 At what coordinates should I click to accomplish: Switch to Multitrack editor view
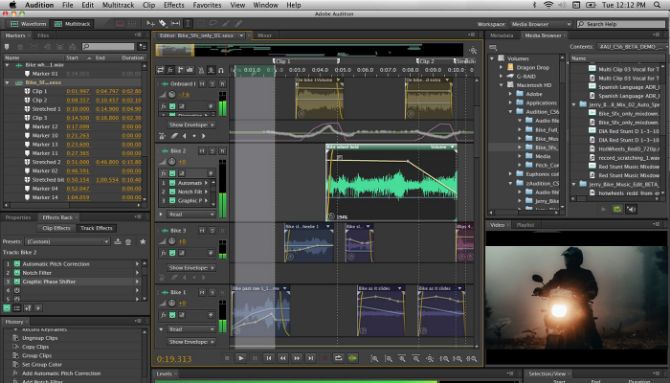[x=72, y=24]
